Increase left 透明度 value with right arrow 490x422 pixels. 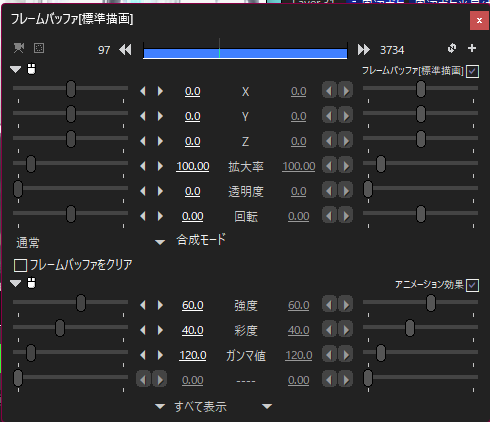pos(160,191)
